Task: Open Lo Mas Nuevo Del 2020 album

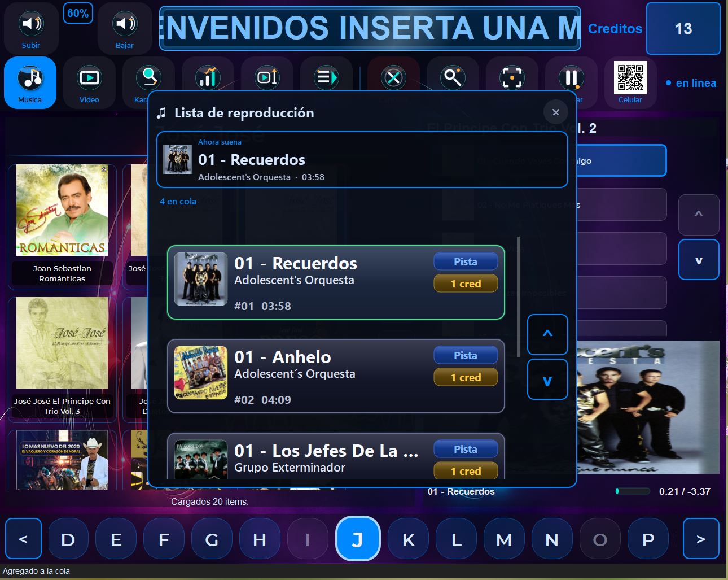Action: click(x=62, y=460)
